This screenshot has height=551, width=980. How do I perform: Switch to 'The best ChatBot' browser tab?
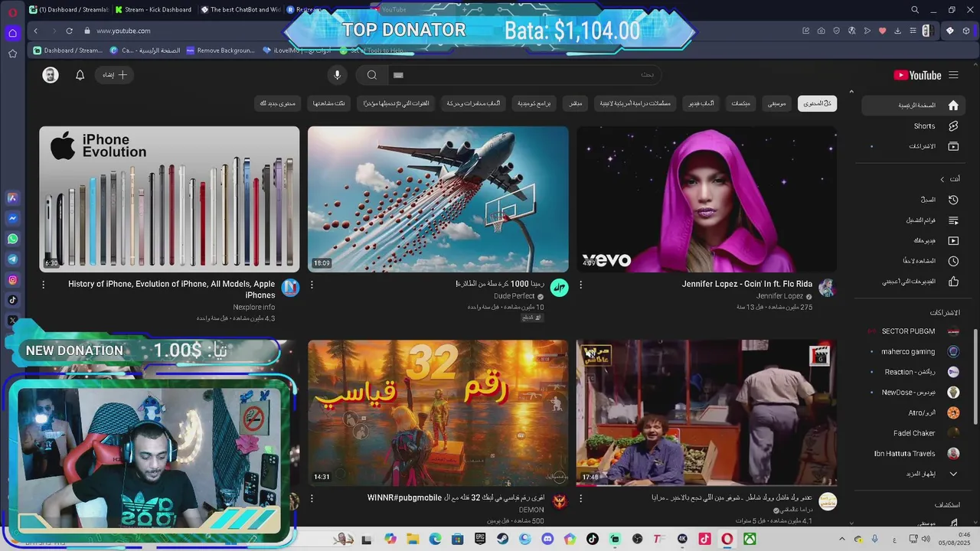click(x=240, y=10)
